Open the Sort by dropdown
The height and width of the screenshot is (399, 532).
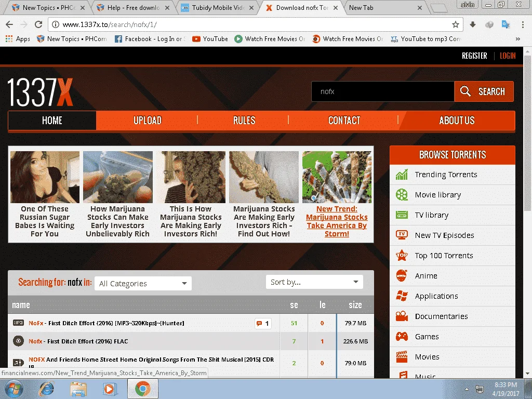click(314, 282)
